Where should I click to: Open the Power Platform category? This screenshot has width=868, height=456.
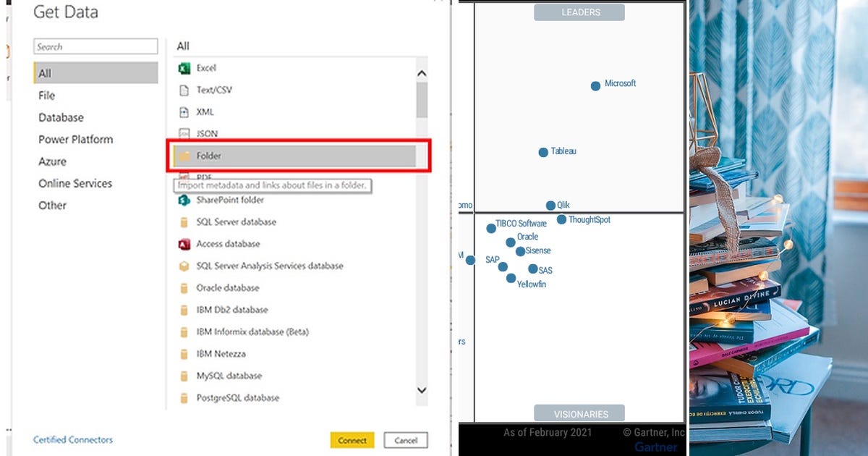coord(75,139)
